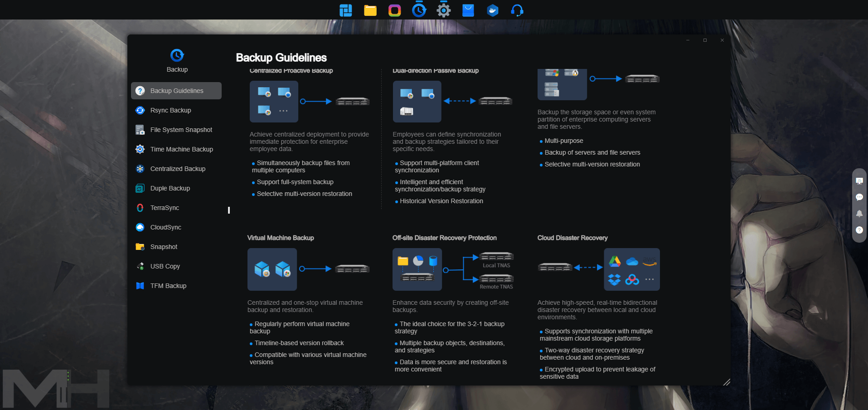Minimize the Backup window
Screen dimensions: 868x410
coord(688,40)
